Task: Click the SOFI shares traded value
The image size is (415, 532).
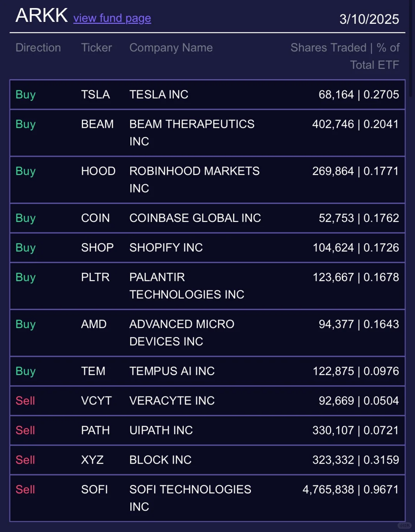Action: click(x=350, y=489)
